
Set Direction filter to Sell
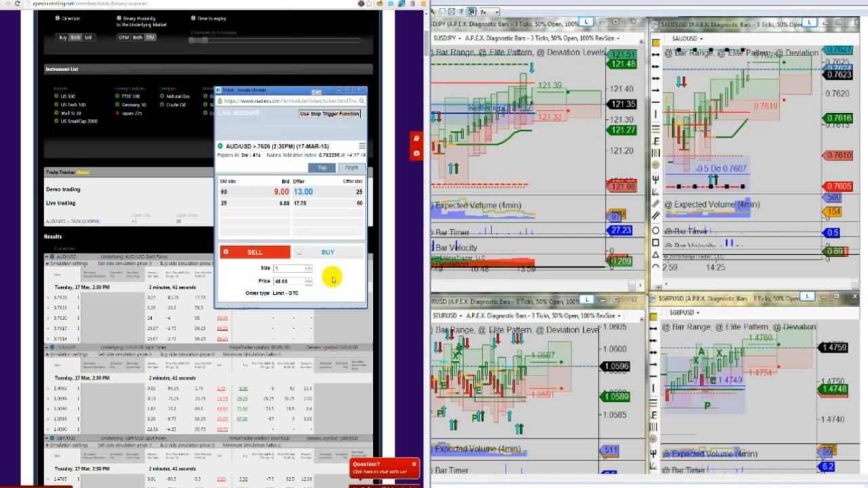(x=88, y=37)
